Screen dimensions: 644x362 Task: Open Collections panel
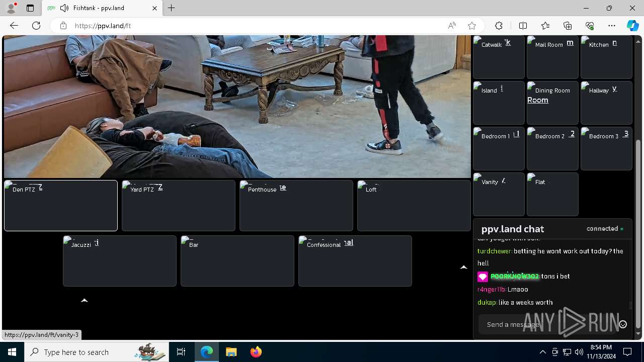coord(568,26)
